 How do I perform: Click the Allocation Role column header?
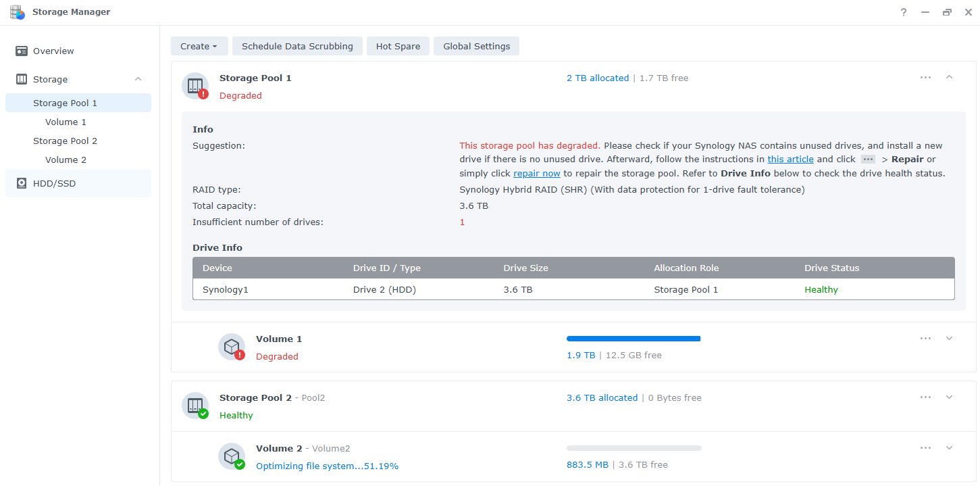coord(686,268)
